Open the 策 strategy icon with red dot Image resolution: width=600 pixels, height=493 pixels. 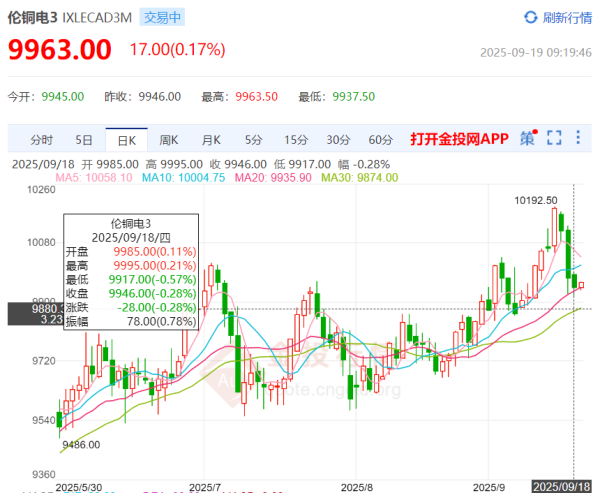click(x=528, y=138)
